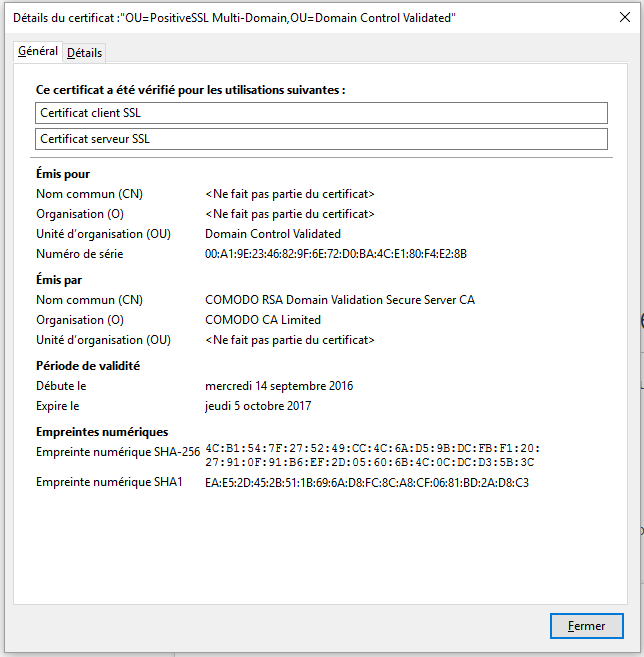This screenshot has height=657, width=644.
Task: Click the Expire le label
Action: coord(57,406)
